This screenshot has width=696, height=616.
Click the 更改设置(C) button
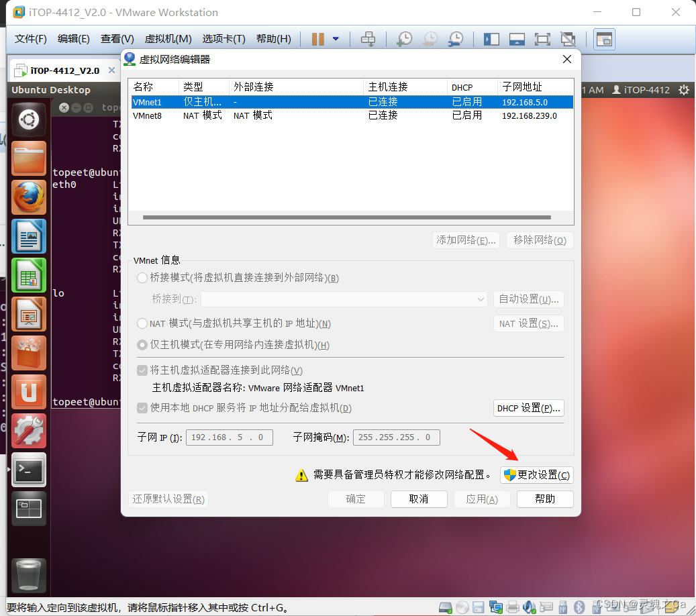(x=537, y=475)
